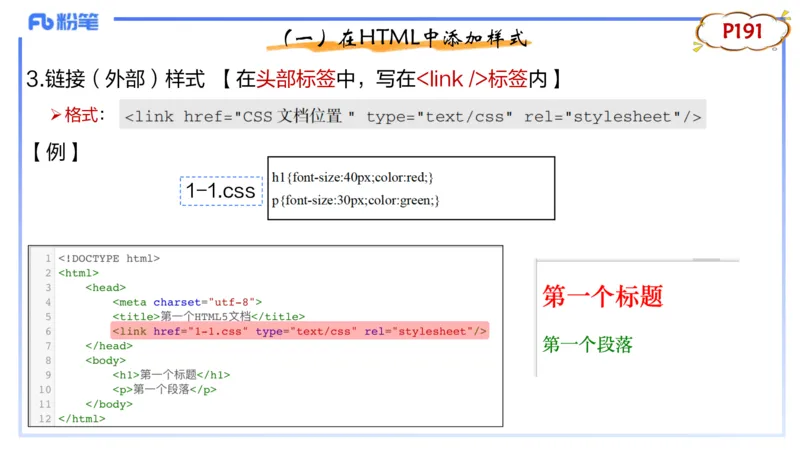Click the red <link /> tag text
The width and height of the screenshot is (800, 450).
[x=456, y=79]
